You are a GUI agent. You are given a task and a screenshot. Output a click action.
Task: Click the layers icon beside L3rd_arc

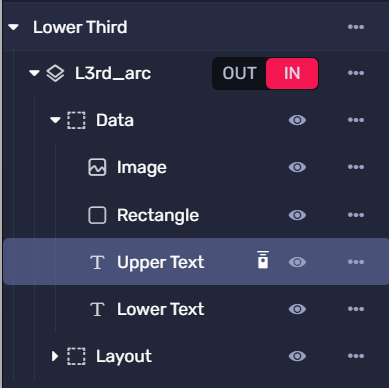click(x=55, y=73)
